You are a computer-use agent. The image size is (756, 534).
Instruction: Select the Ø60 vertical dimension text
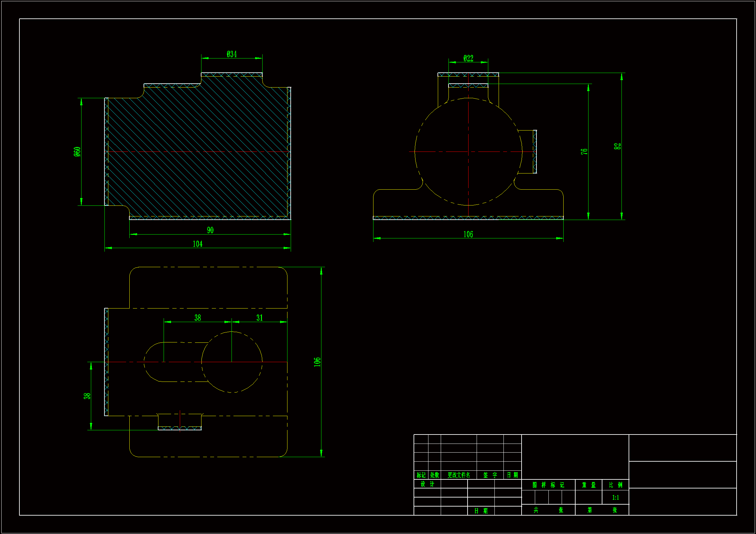[x=77, y=152]
